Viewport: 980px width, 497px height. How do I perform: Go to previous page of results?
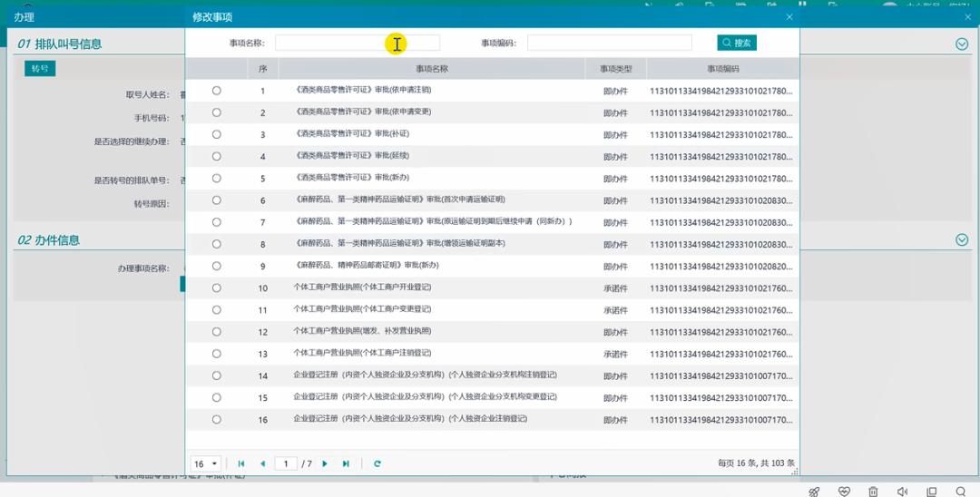[263, 463]
